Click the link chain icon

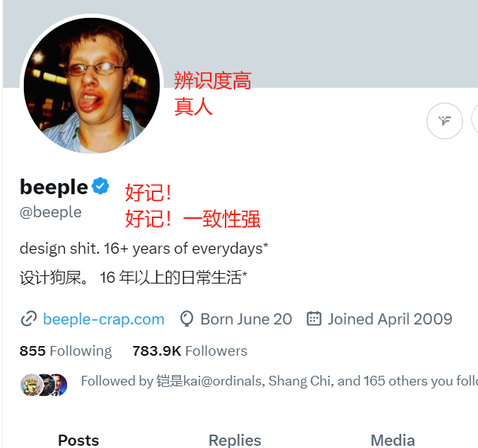[28, 319]
